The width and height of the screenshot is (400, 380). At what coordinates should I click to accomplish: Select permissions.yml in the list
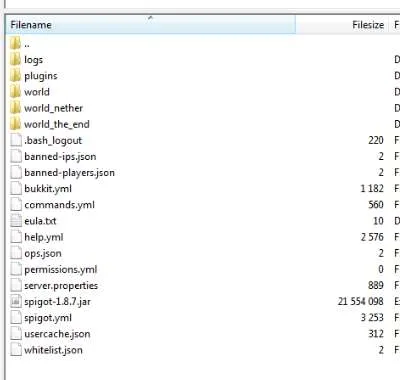pyautogui.click(x=61, y=269)
